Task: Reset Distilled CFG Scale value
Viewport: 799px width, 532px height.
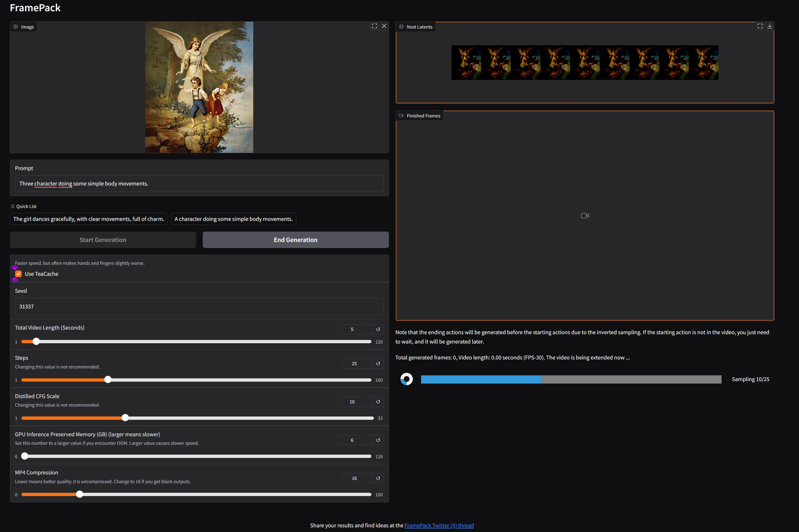Action: tap(378, 402)
